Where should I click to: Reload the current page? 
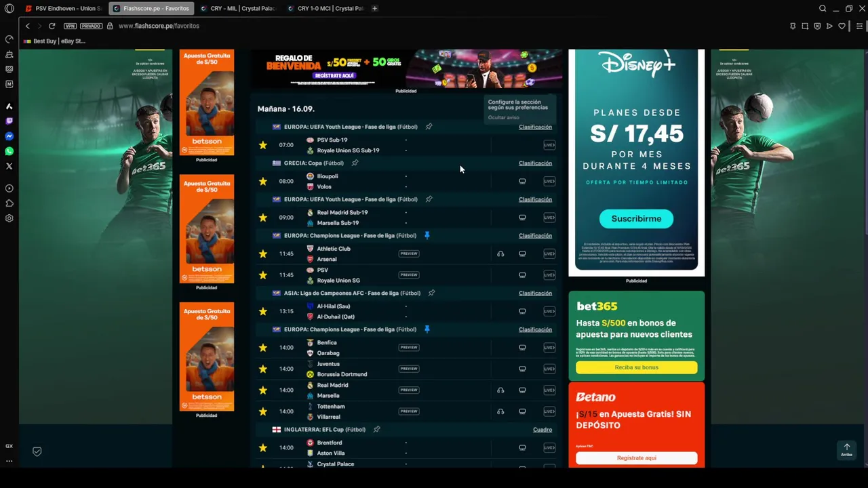point(52,26)
